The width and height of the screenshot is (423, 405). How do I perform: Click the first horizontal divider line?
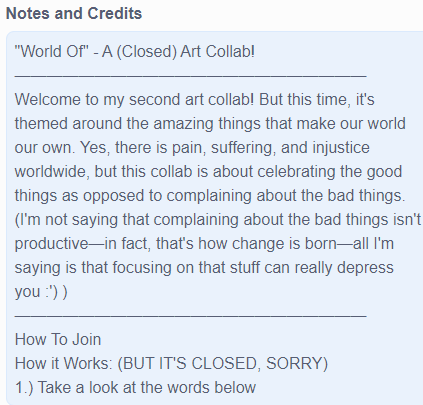coord(191,76)
